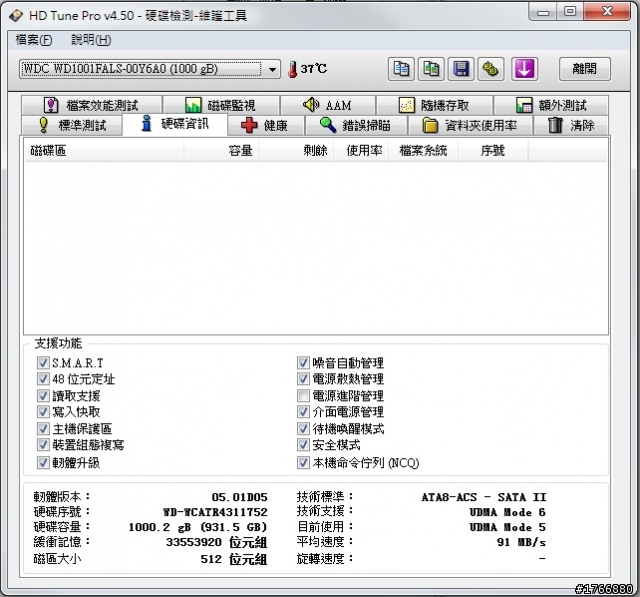
Task: Click capacity value 1000.2 gB (931.5 GB)
Action: [198, 527]
